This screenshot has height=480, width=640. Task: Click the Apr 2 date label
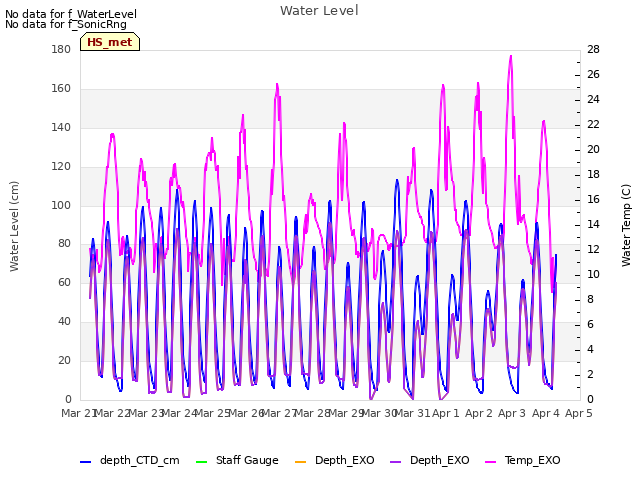click(479, 413)
